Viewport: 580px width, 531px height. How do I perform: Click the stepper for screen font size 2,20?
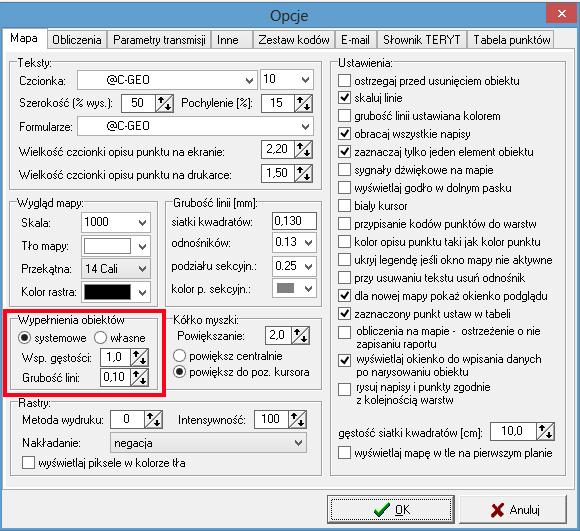tap(304, 150)
